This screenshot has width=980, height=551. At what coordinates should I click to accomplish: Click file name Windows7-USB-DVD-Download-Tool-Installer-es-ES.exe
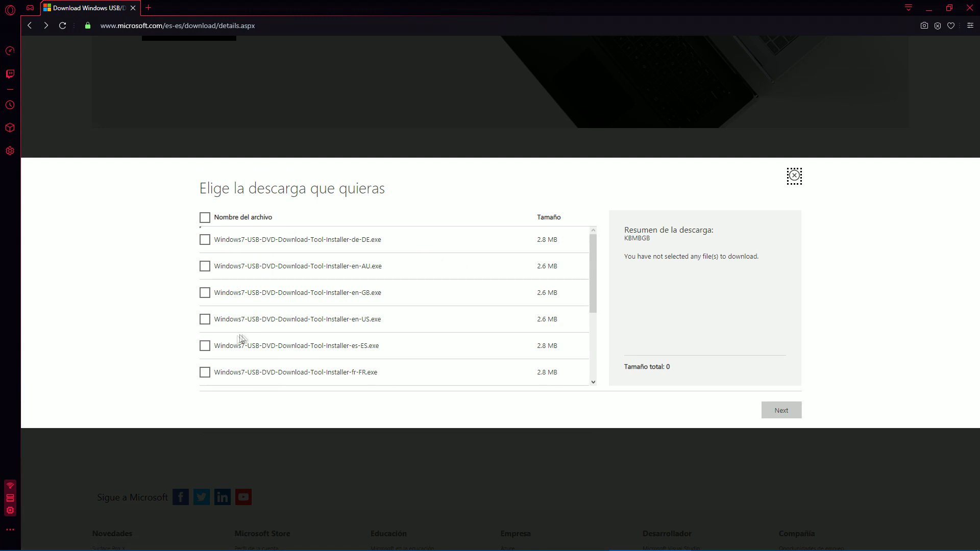[297, 346]
